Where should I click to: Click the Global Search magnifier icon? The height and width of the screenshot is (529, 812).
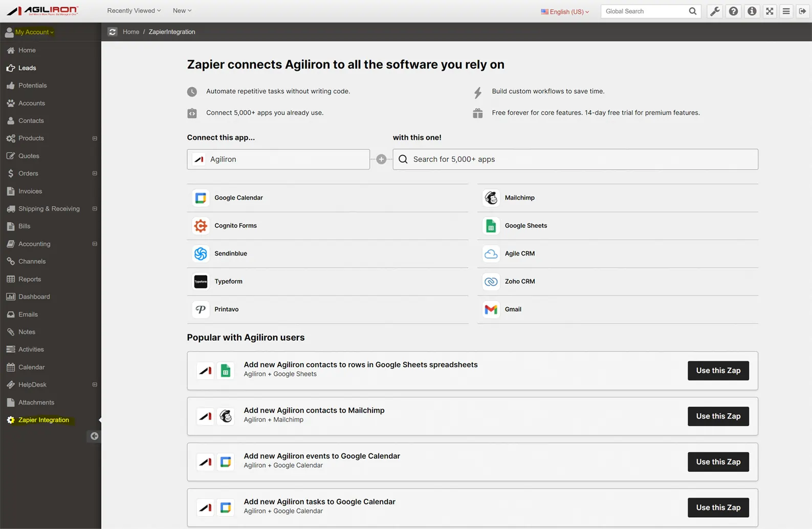692,11
